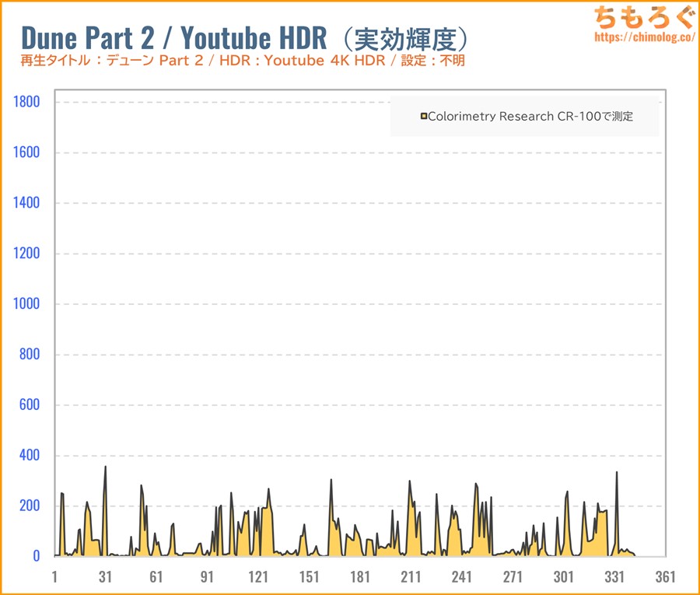Click the y-axis value 1400

pos(26,203)
